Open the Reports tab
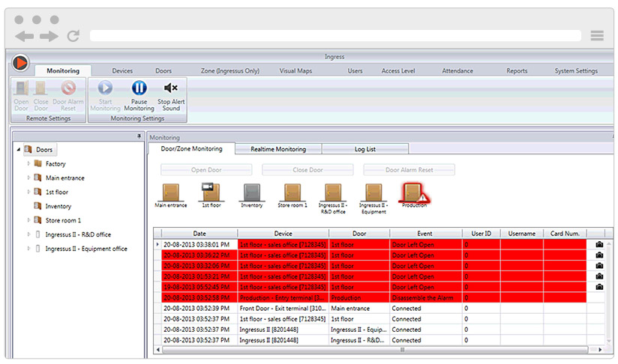618x364 pixels. point(517,71)
